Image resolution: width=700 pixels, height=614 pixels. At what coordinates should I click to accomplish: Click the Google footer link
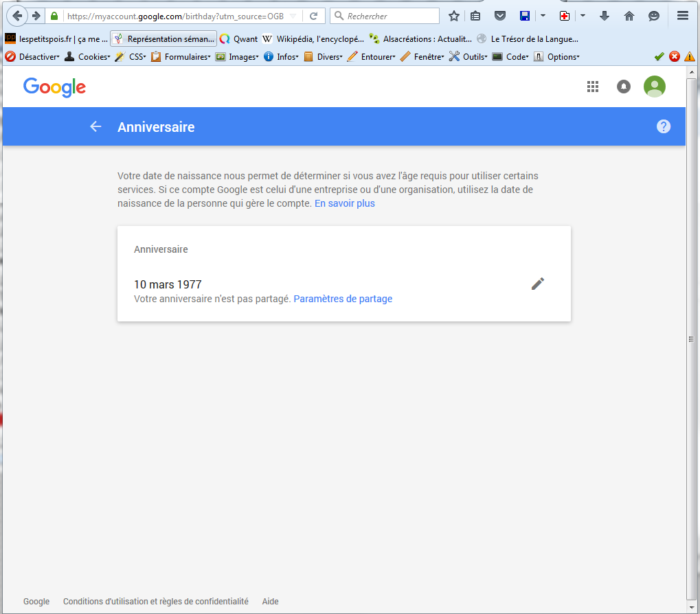pos(36,602)
